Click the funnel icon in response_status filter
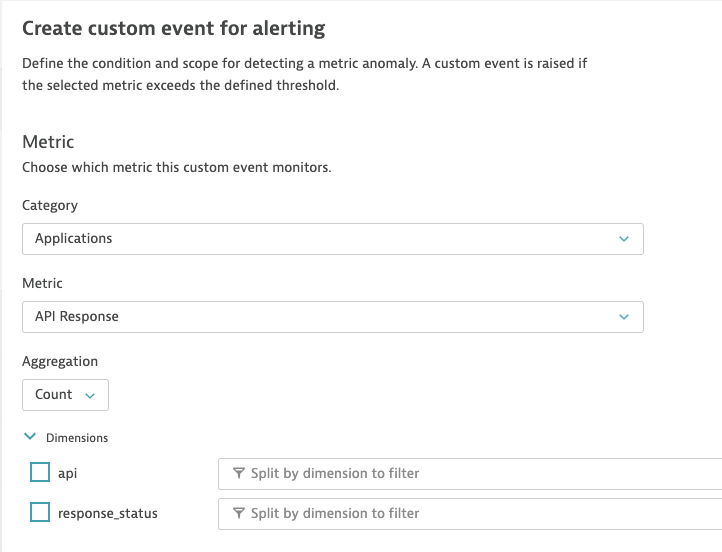 coord(239,514)
